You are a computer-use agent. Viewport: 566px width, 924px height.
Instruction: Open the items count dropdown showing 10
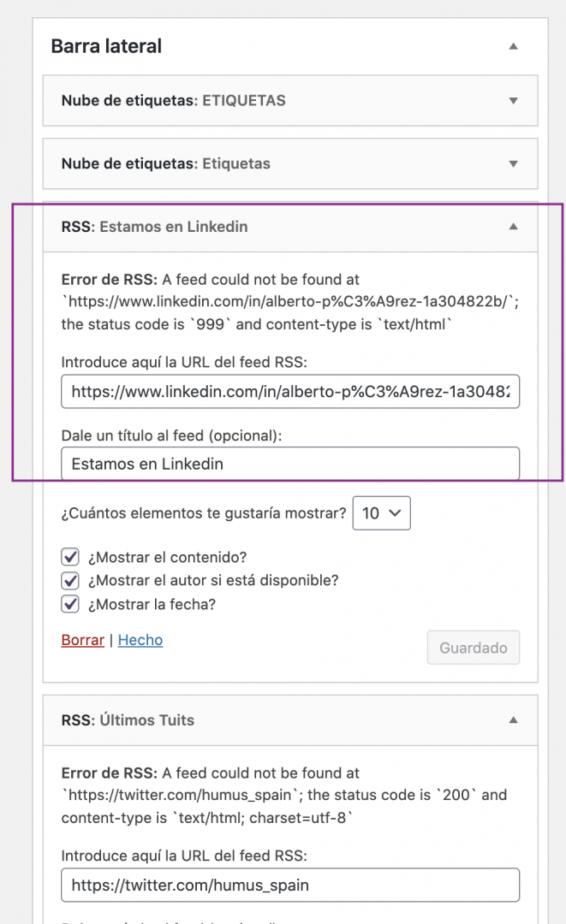pyautogui.click(x=381, y=513)
